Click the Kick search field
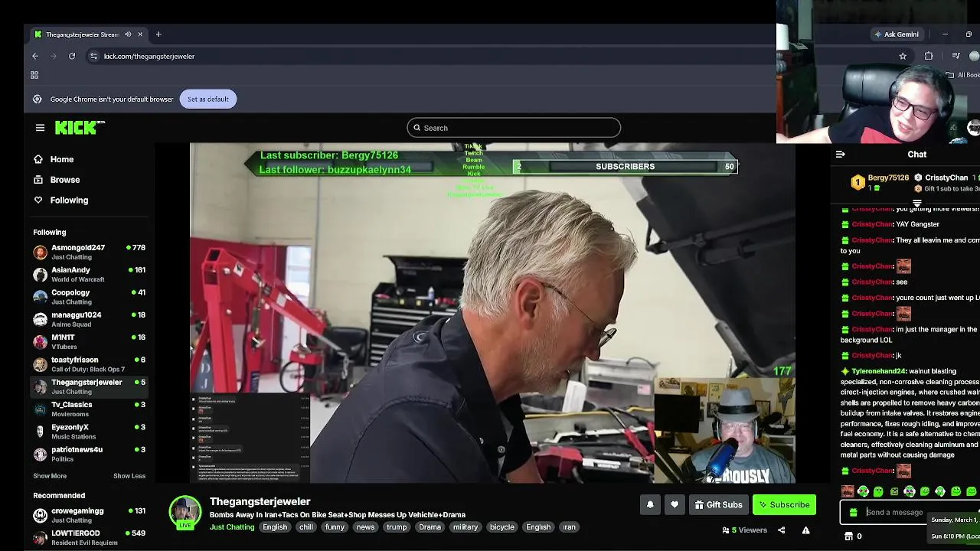This screenshot has width=980, height=551. (x=514, y=128)
